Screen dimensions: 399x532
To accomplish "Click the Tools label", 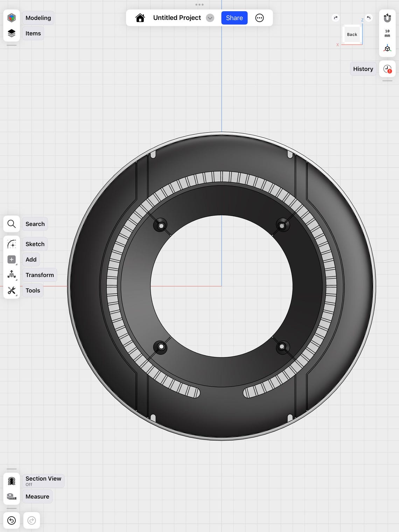I will pos(33,290).
